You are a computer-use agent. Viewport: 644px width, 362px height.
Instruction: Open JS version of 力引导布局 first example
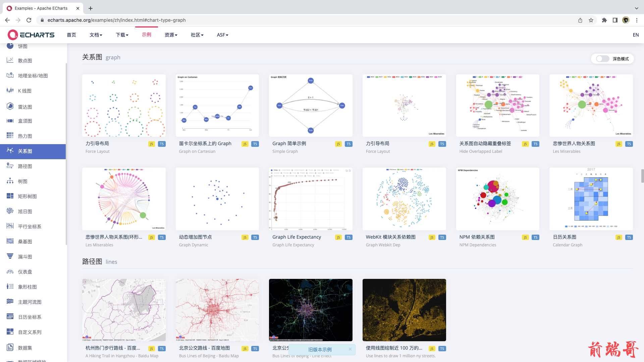(x=151, y=144)
